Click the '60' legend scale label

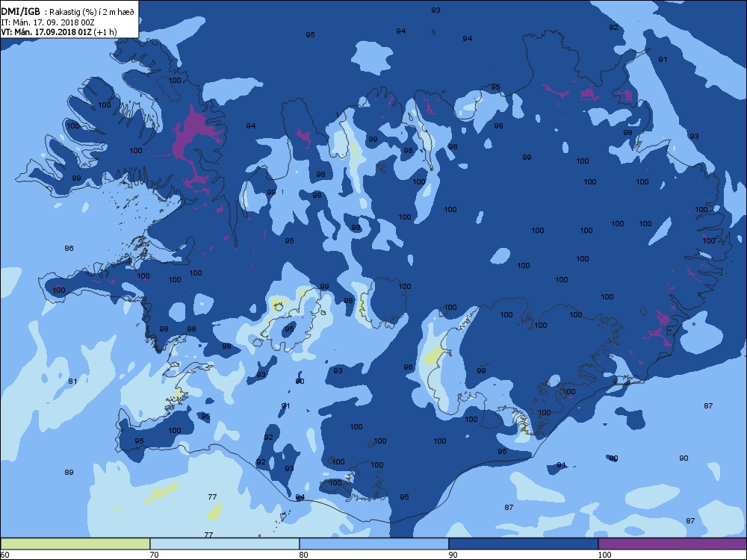tap(4, 555)
